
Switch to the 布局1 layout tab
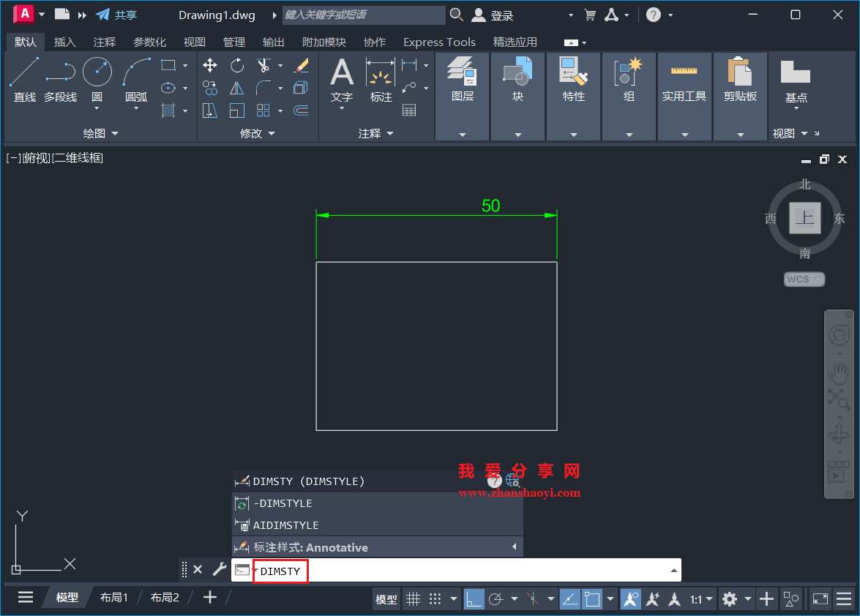tap(113, 597)
